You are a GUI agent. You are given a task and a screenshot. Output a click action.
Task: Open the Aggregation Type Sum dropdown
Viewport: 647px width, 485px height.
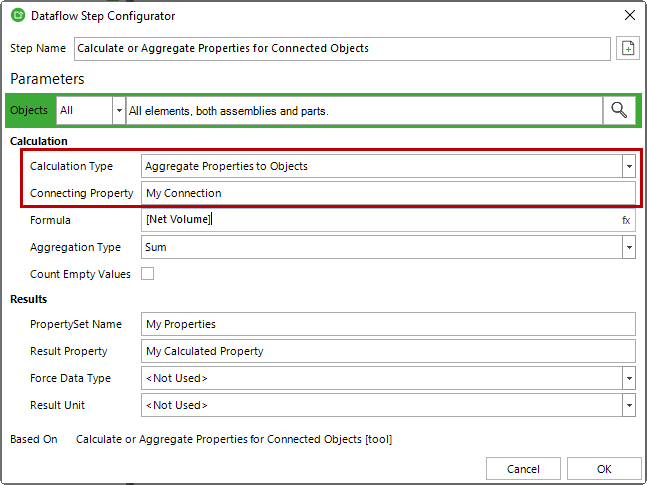tap(629, 247)
